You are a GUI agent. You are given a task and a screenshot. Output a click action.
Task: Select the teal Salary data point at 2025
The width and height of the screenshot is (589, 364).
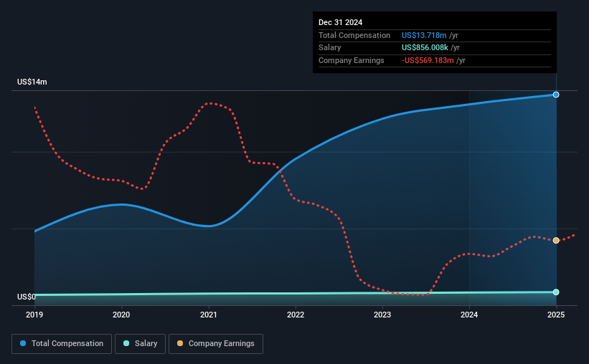click(556, 292)
